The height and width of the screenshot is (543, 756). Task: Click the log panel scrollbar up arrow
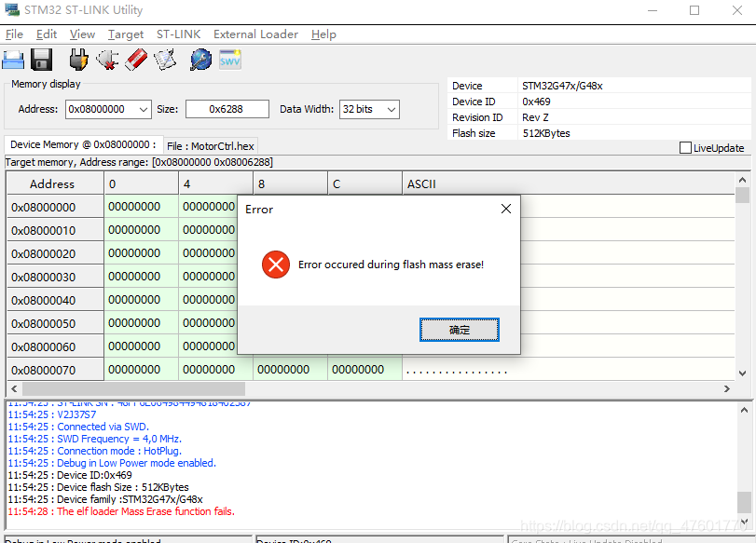pos(744,410)
